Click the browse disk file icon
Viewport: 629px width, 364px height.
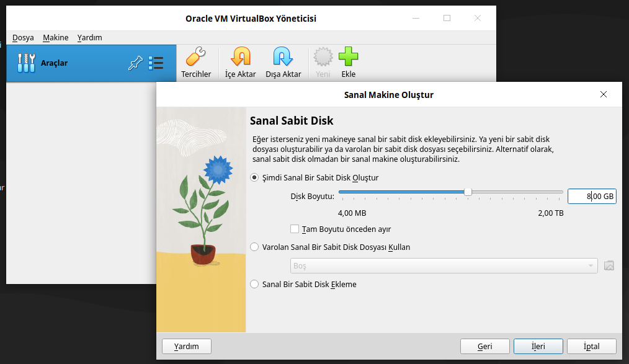pos(609,266)
